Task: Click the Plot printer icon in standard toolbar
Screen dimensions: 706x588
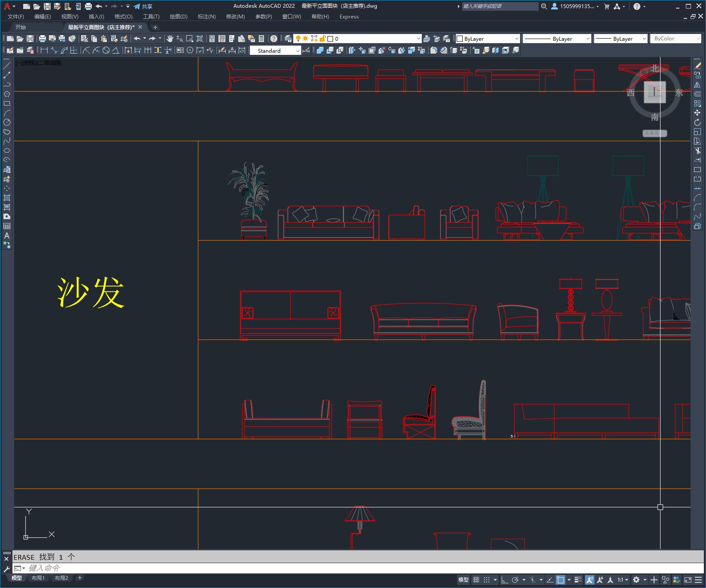Action: click(42, 39)
